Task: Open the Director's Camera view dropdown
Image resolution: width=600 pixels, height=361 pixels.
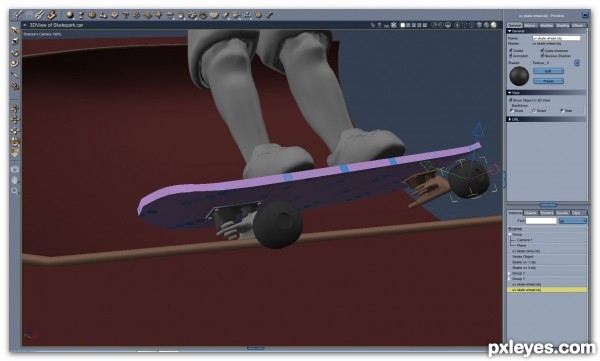Action: coord(42,34)
